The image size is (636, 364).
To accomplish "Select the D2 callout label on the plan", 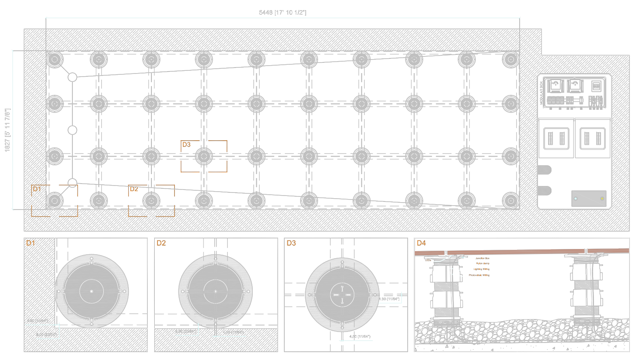I will (x=134, y=189).
